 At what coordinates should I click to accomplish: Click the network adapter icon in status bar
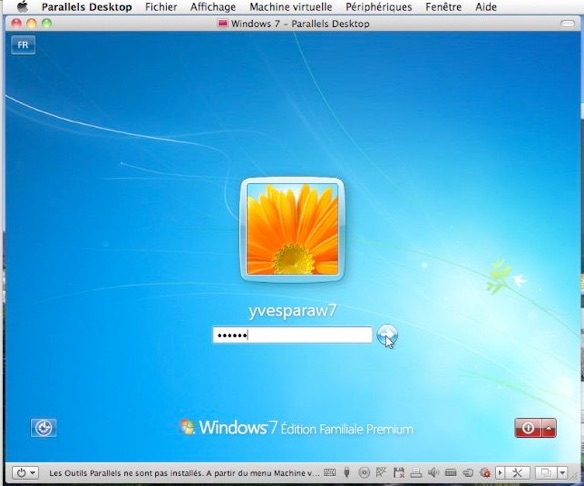tap(381, 473)
